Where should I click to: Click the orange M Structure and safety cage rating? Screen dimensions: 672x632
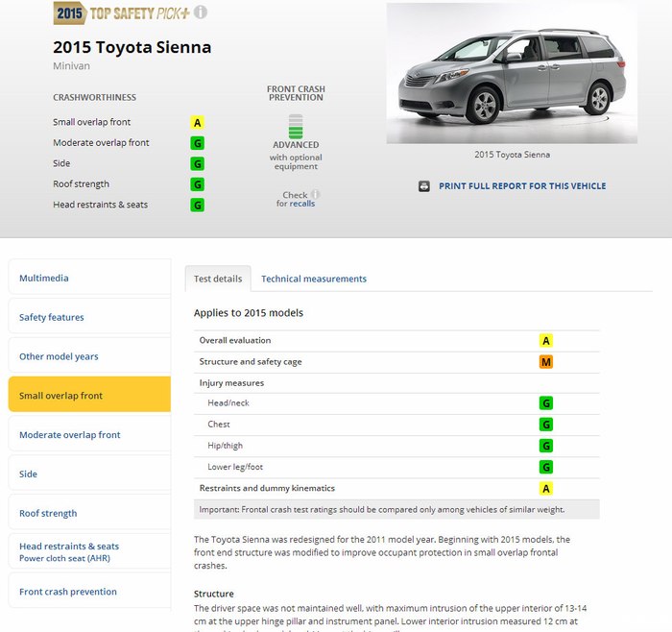545,362
